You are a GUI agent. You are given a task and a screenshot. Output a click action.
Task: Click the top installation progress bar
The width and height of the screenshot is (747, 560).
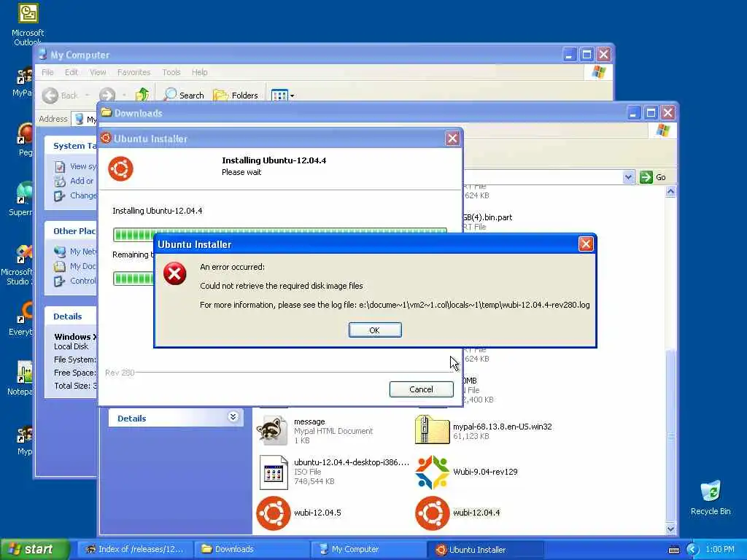pyautogui.click(x=279, y=234)
